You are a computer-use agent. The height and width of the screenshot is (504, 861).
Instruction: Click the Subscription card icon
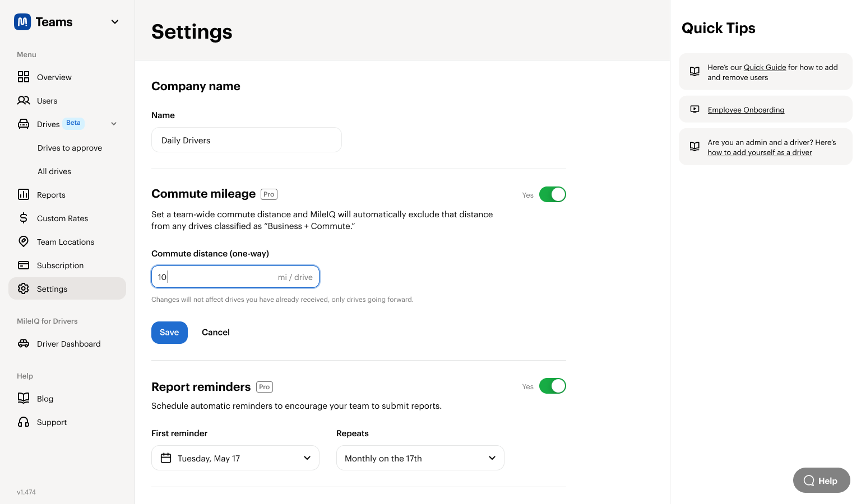(24, 265)
